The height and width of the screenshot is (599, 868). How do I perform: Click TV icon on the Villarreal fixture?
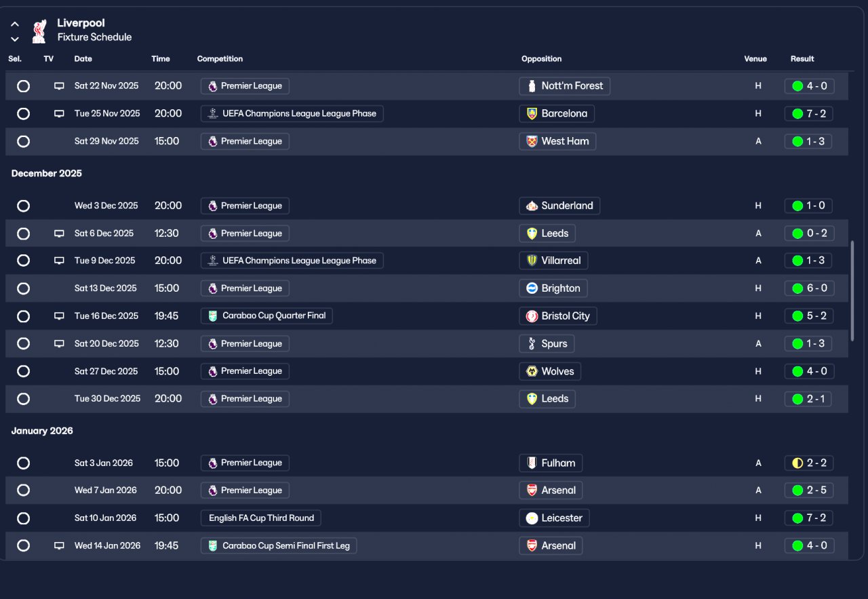point(60,260)
